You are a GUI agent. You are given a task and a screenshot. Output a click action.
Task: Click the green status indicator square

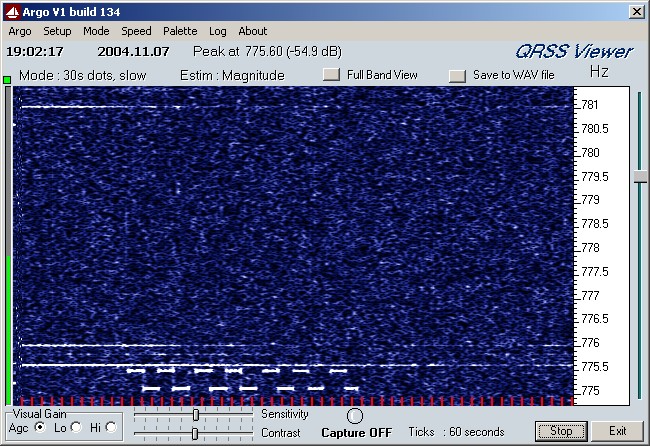point(7,80)
